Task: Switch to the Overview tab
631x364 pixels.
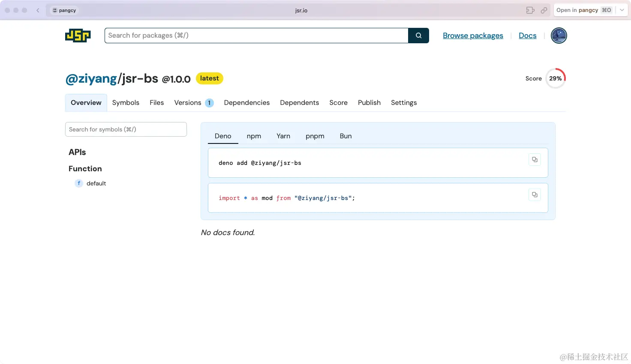Action: (86, 103)
